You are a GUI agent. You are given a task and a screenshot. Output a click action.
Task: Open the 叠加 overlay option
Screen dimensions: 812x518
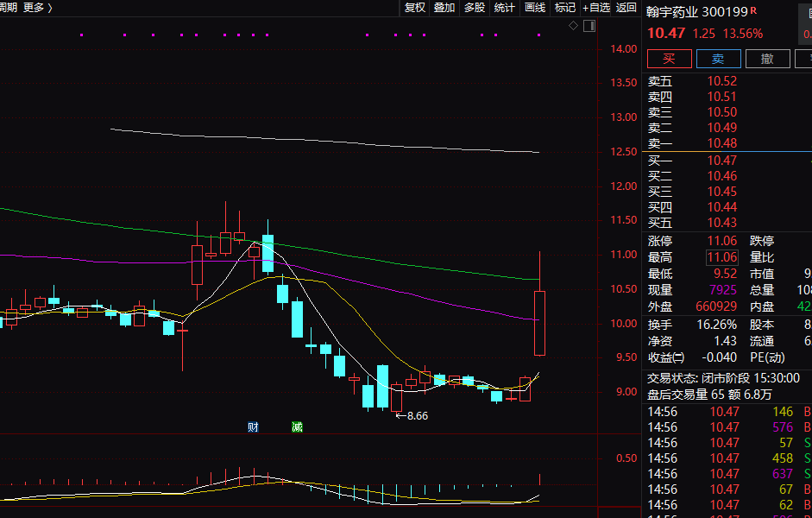(x=444, y=8)
